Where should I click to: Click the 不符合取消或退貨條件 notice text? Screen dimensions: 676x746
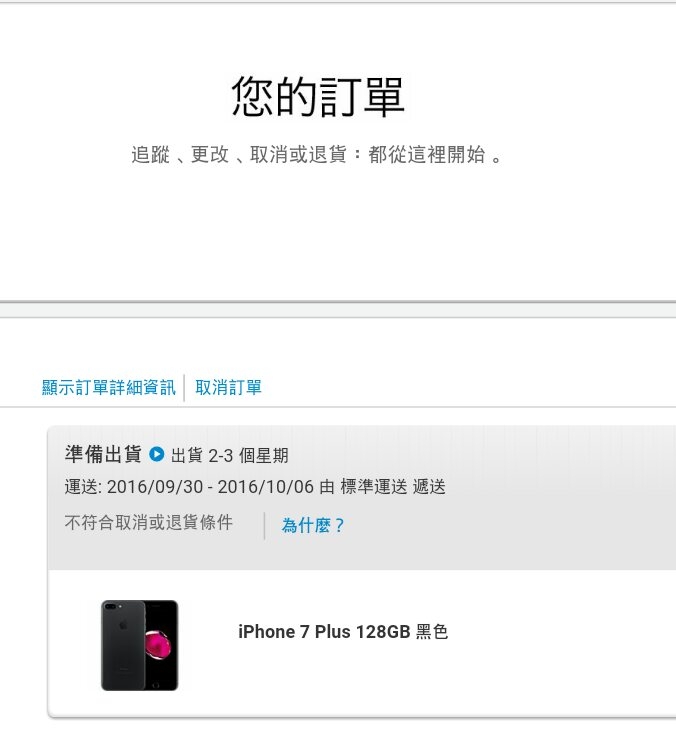pos(148,522)
